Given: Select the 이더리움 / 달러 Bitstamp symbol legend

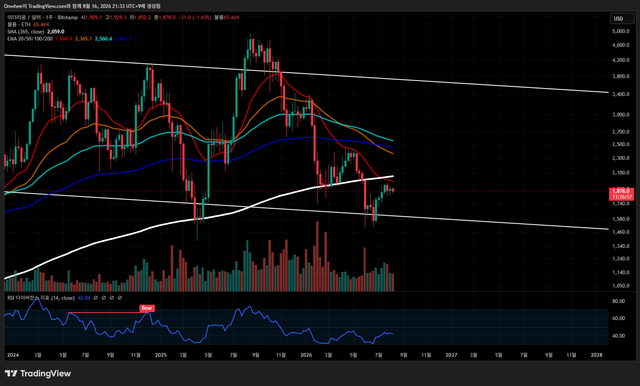Looking at the screenshot, I should tap(43, 18).
